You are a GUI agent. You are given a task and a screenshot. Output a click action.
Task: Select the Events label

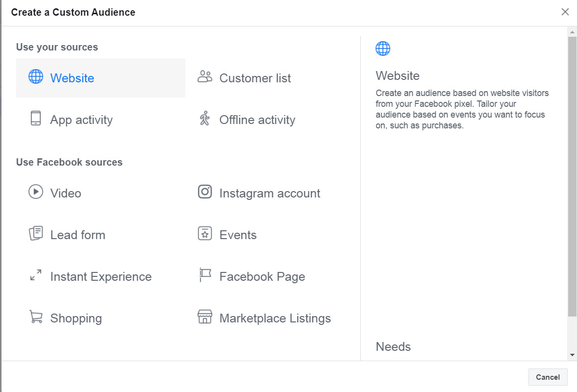coord(238,235)
